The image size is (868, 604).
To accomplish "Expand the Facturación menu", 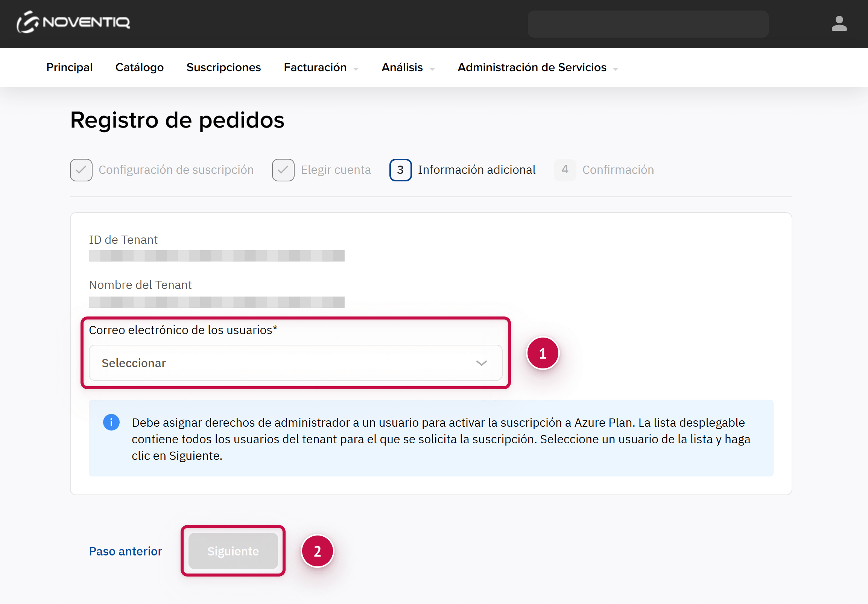I will tap(321, 67).
